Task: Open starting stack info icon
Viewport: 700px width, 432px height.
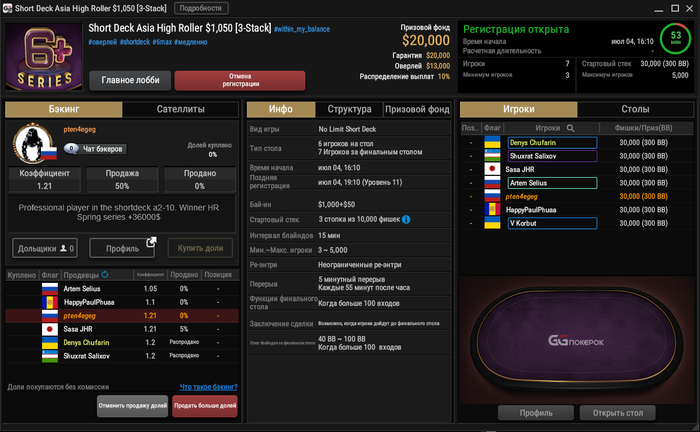Action: click(x=406, y=220)
